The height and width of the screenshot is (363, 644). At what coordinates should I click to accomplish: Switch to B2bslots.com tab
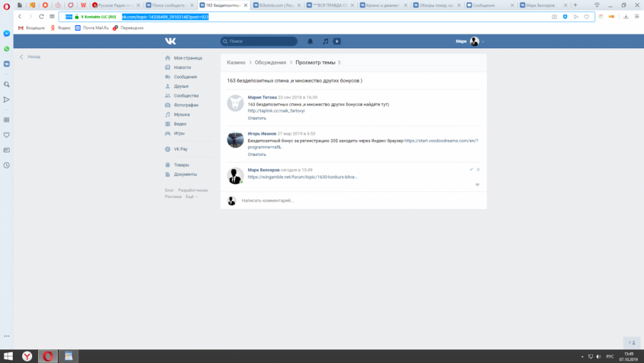click(x=276, y=5)
